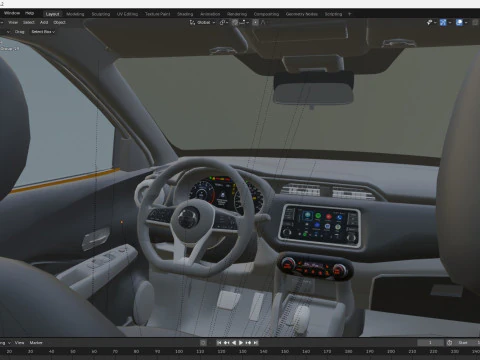Jump to the last frame
480x360 pixels.
point(256,343)
